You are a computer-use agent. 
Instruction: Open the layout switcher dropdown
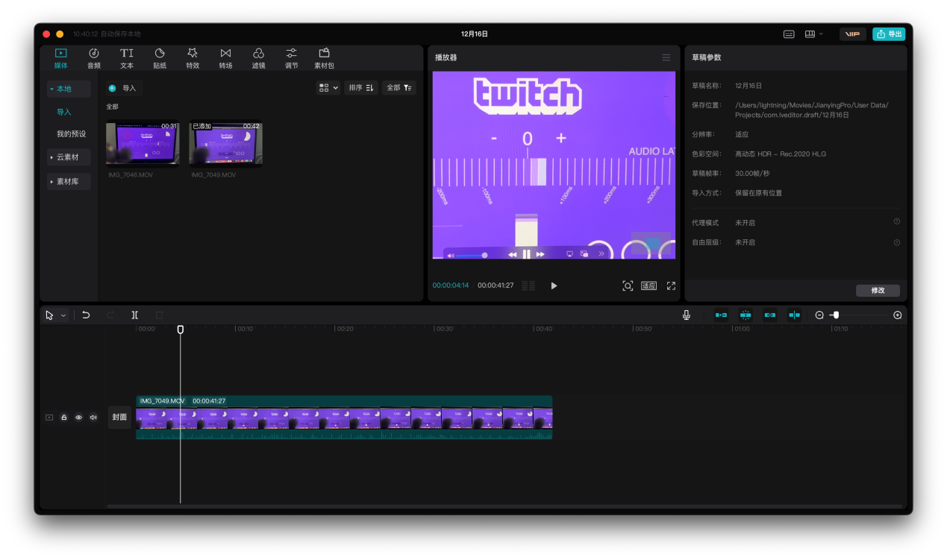coord(813,34)
